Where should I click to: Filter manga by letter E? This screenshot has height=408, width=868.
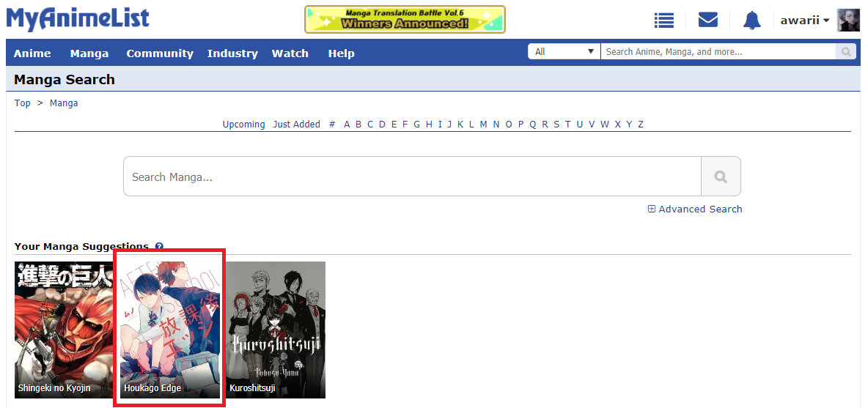pyautogui.click(x=394, y=125)
